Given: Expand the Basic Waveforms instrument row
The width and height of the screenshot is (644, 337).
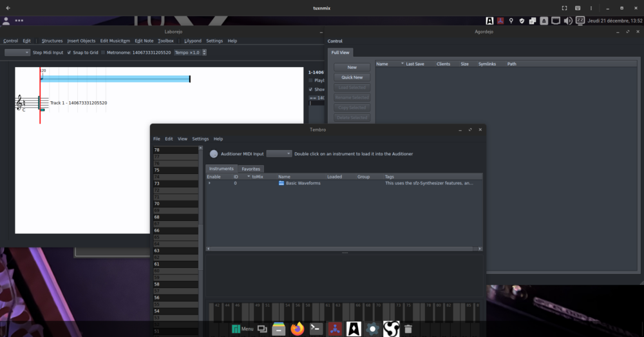Looking at the screenshot, I should pyautogui.click(x=209, y=183).
